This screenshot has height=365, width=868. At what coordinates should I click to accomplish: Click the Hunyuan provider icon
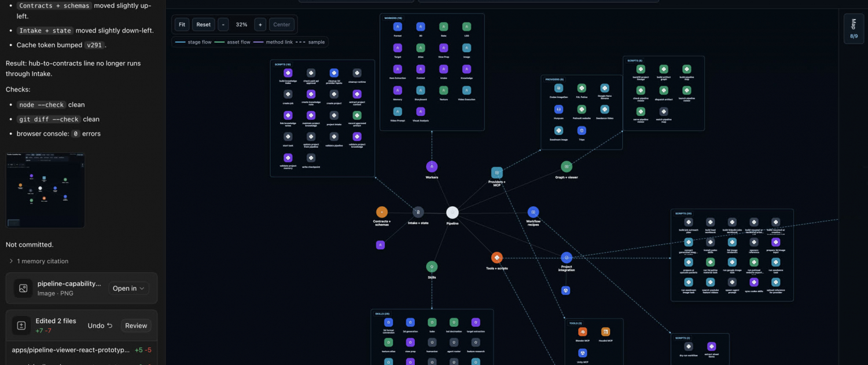click(x=558, y=109)
